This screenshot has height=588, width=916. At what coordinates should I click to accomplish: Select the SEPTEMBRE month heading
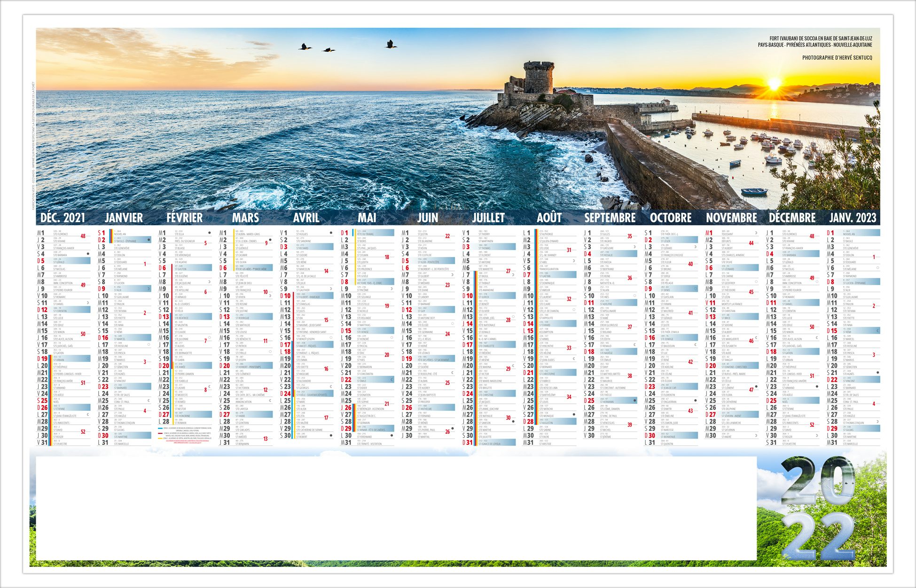(x=610, y=218)
